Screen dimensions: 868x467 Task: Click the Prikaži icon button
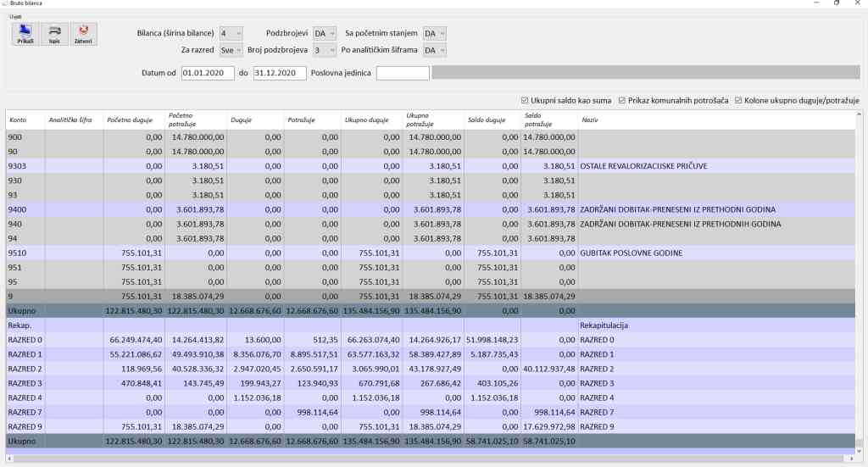25,33
